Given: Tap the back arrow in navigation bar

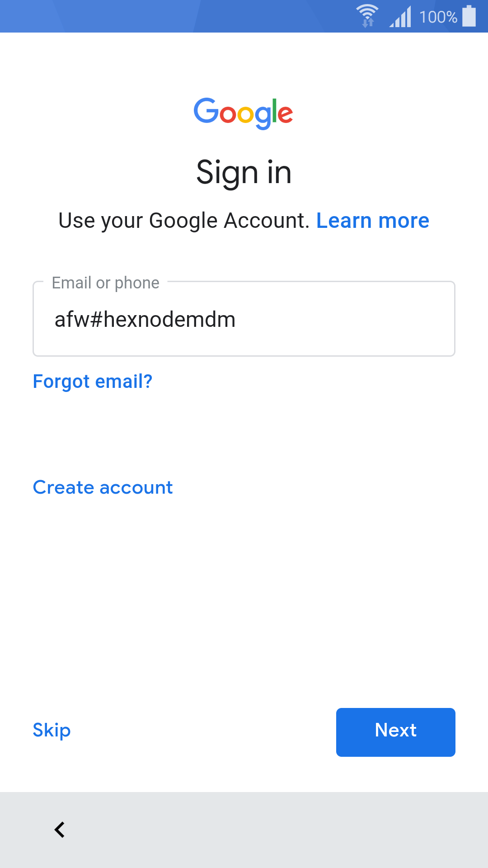Looking at the screenshot, I should pos(60,830).
